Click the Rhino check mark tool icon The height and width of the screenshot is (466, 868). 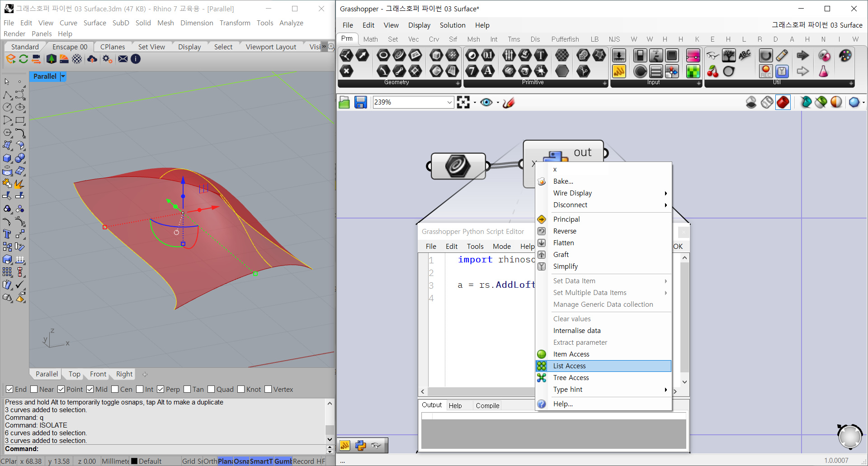point(20,285)
